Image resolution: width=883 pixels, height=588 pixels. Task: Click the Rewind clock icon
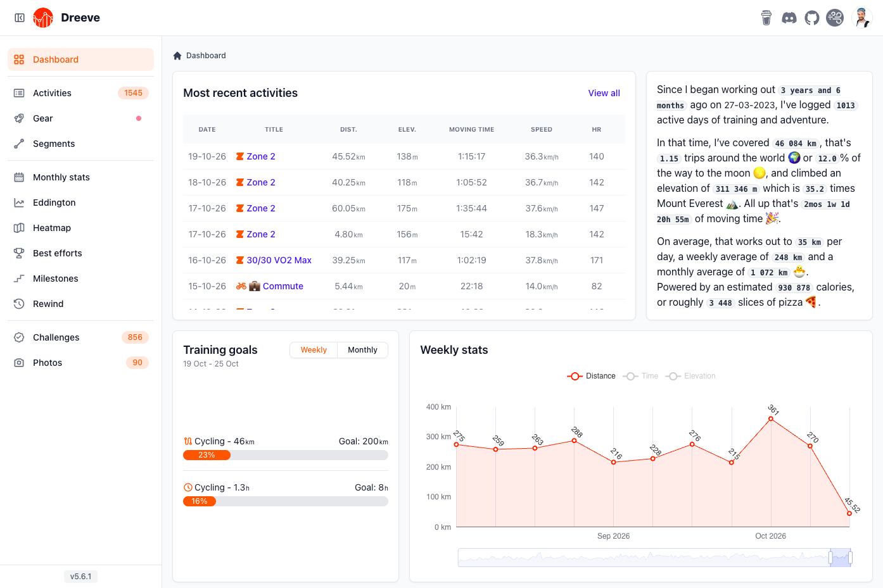click(x=19, y=304)
